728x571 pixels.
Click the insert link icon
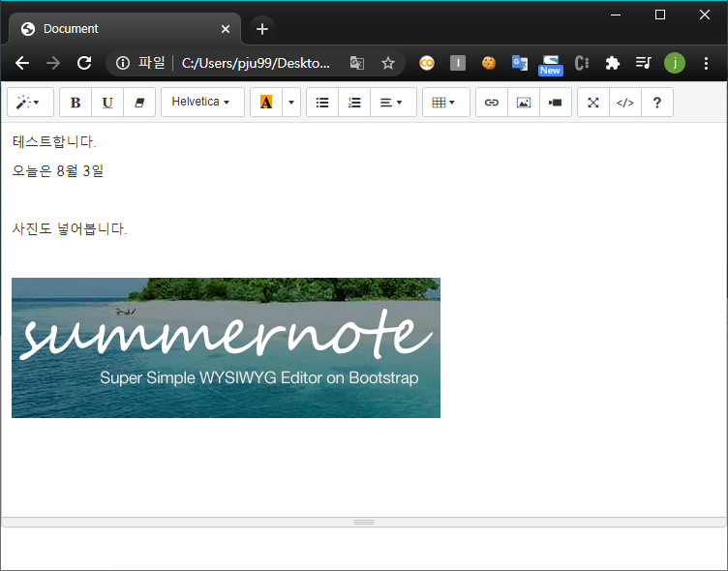click(x=492, y=103)
